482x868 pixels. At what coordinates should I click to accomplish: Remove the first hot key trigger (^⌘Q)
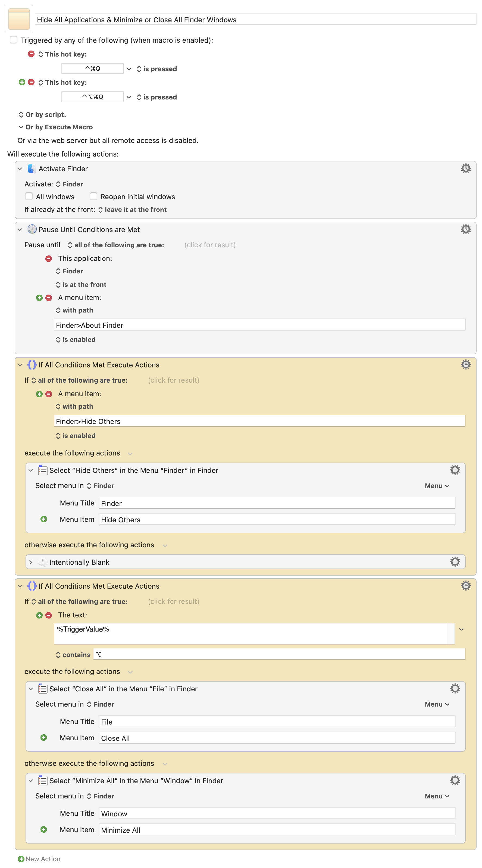tap(31, 54)
